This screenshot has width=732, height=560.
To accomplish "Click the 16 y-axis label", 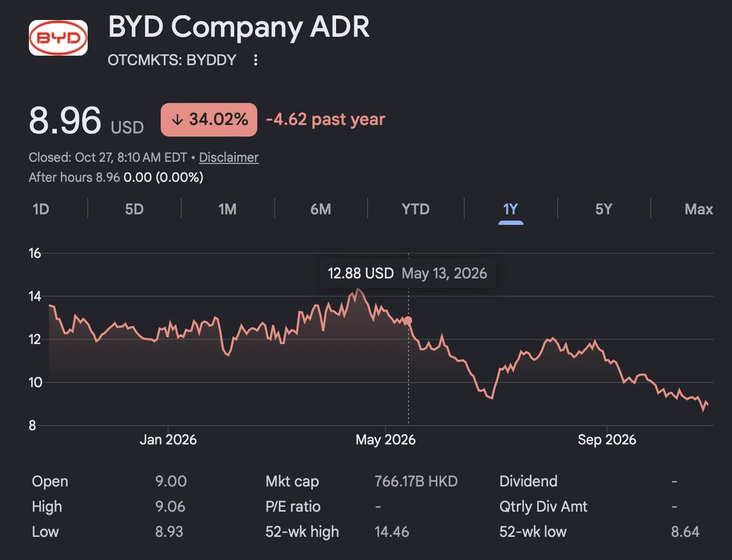I will [35, 253].
